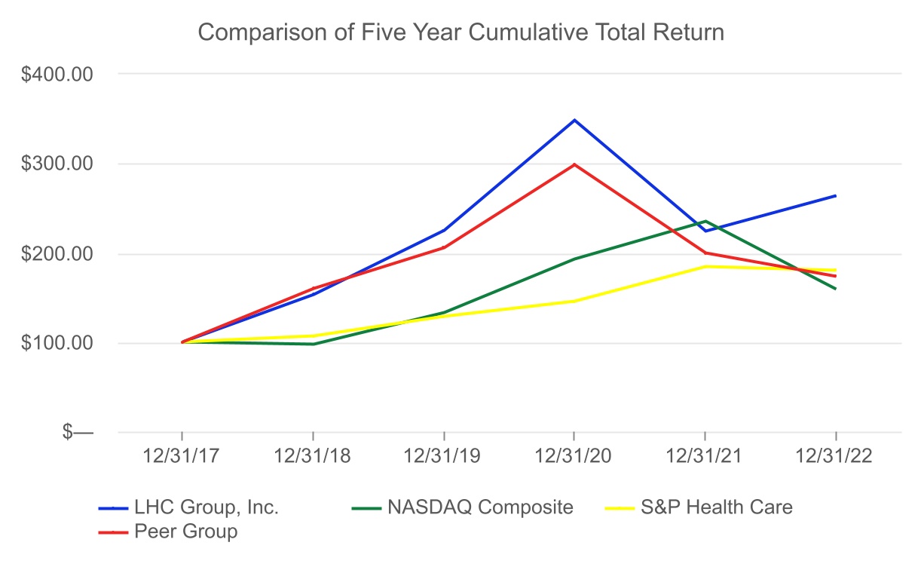Image resolution: width=924 pixels, height=573 pixels.
Task: Click the red Peer Group legend line marker
Action: (x=113, y=532)
